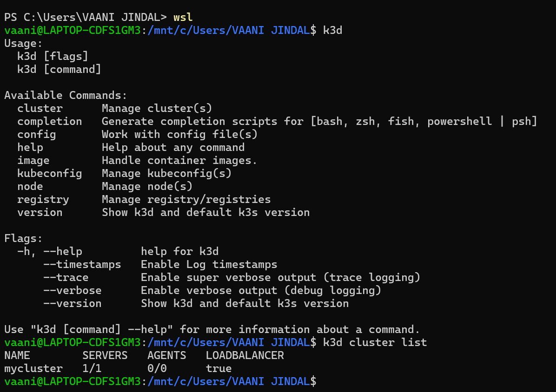Click the 'registry' command entry
This screenshot has width=556, height=392.
(43, 199)
